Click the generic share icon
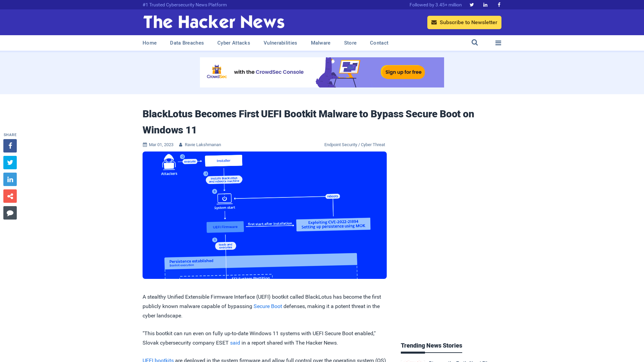644x362 pixels. tap(10, 196)
